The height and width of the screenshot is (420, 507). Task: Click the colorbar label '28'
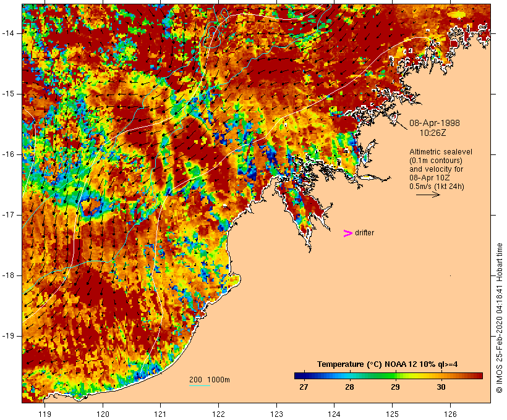349,387
